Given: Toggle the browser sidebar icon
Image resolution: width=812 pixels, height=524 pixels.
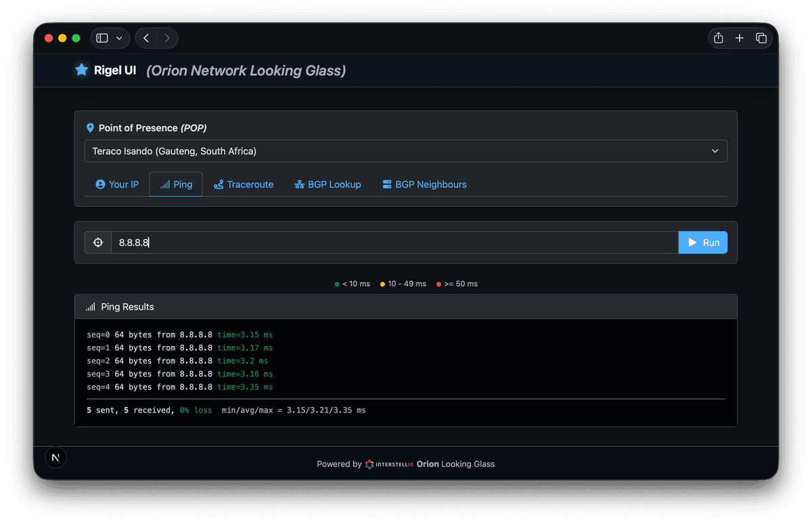Looking at the screenshot, I should [102, 38].
